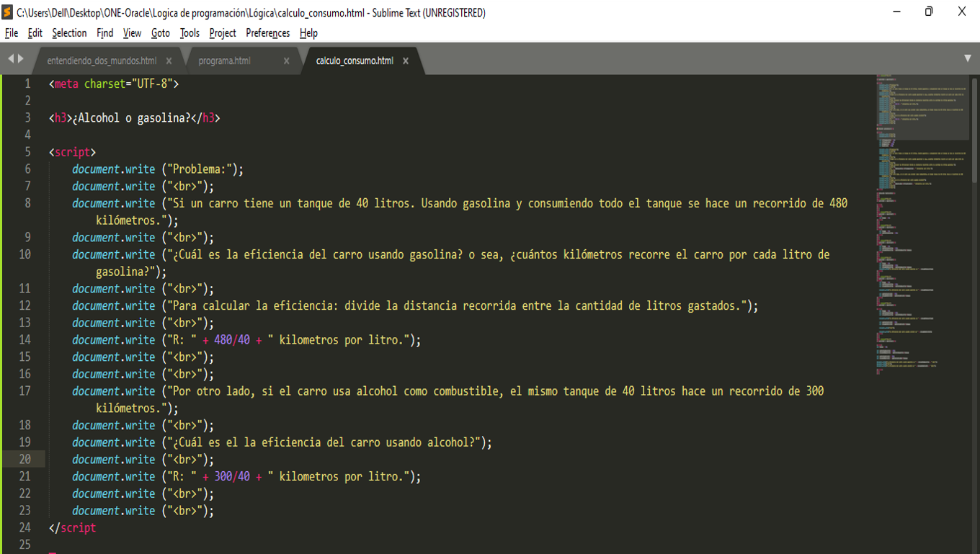The height and width of the screenshot is (554, 980).
Task: Click the minimap code preview
Action: 922,223
